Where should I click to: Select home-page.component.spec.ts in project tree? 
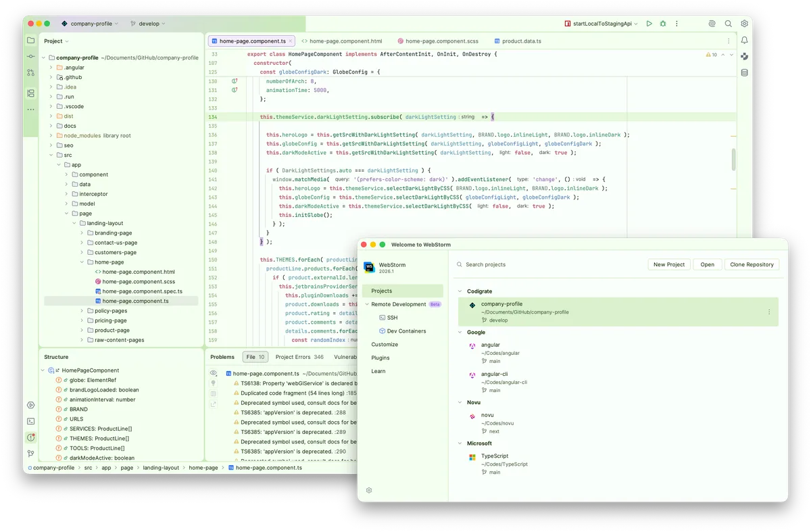(x=139, y=291)
